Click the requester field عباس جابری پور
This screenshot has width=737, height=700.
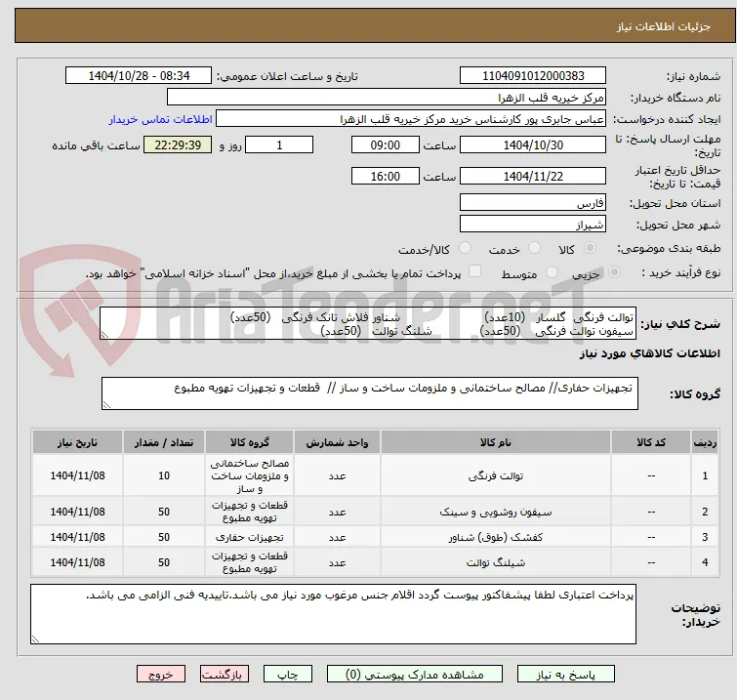click(411, 119)
